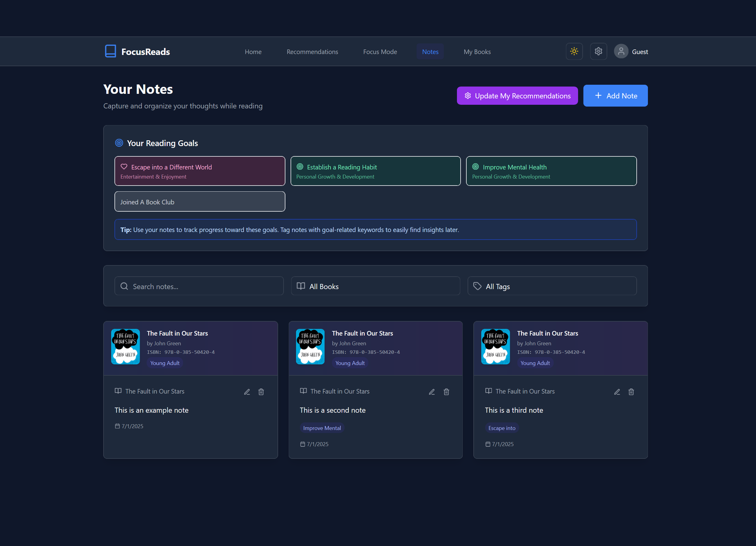Screen dimensions: 756x546
Task: Edit the third note with pencil icon
Action: [x=617, y=392]
